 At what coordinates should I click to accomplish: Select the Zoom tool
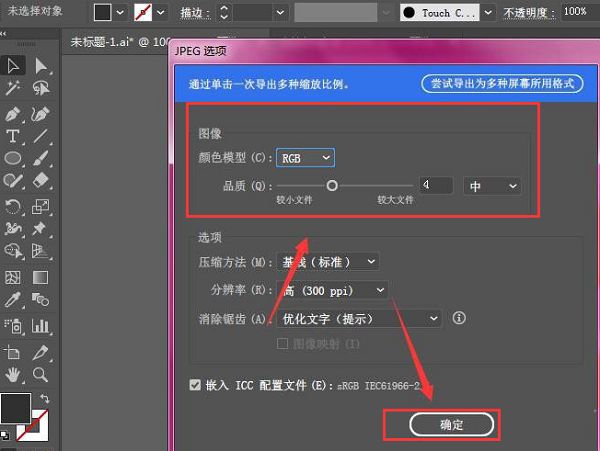(41, 374)
